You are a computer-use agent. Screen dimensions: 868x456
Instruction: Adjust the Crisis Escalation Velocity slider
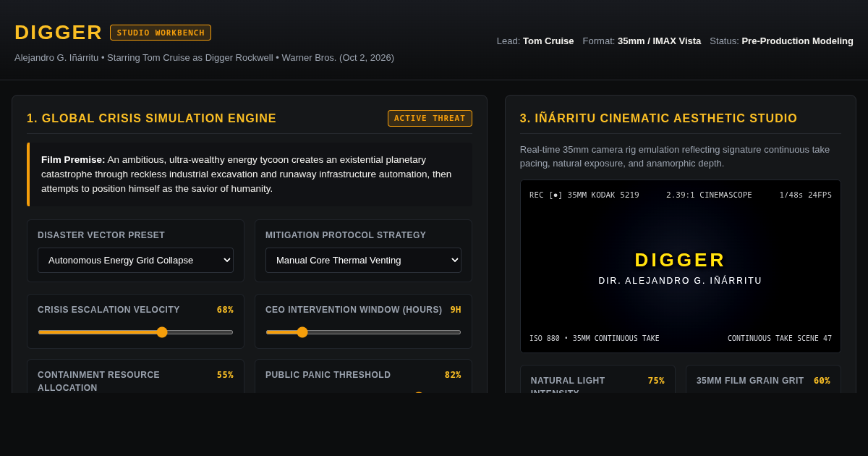coord(135,332)
